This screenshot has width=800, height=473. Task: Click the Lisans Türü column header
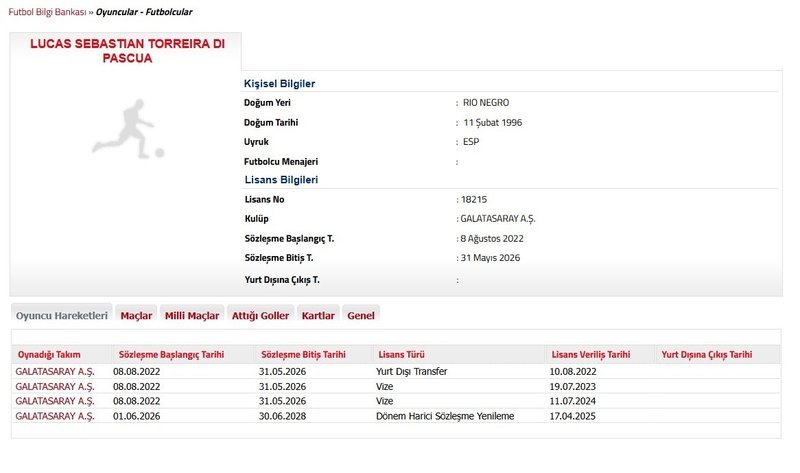401,355
